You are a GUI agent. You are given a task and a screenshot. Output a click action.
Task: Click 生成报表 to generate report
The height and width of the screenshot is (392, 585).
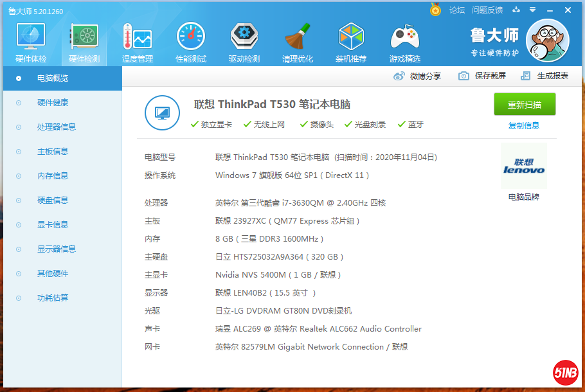[x=544, y=76]
